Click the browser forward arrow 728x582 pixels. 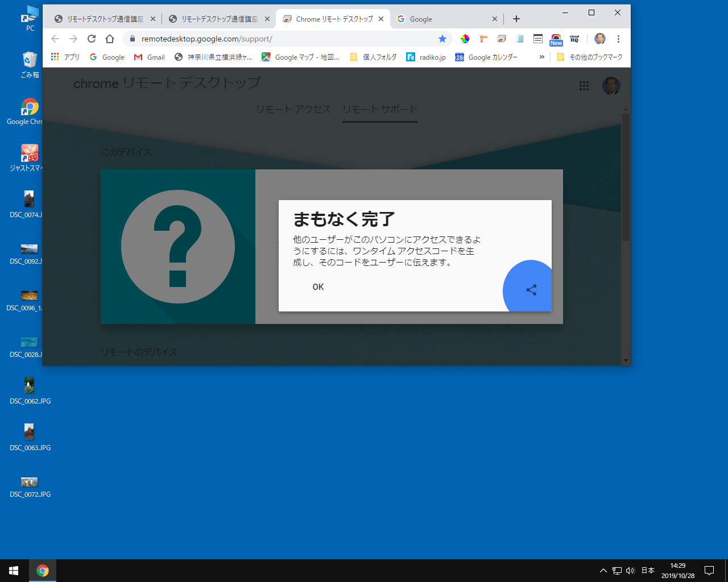pyautogui.click(x=73, y=39)
